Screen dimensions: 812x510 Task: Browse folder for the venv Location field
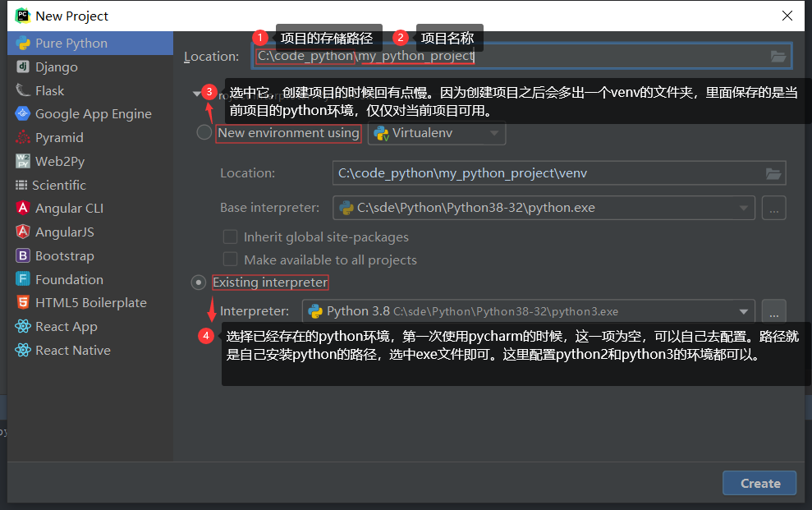click(x=773, y=173)
